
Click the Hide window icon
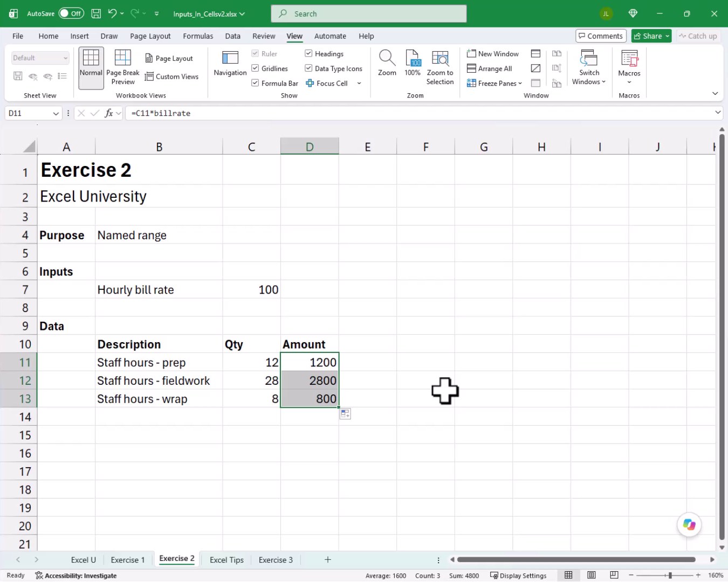tap(535, 68)
